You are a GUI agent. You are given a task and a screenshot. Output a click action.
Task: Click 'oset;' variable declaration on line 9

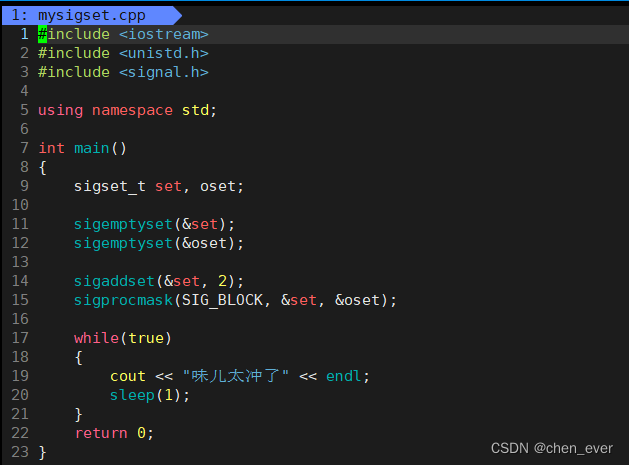[221, 187]
